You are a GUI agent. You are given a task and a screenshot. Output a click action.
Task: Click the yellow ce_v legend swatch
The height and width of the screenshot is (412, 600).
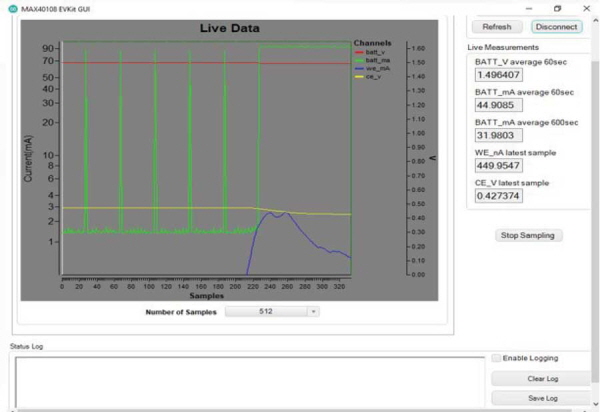[359, 77]
